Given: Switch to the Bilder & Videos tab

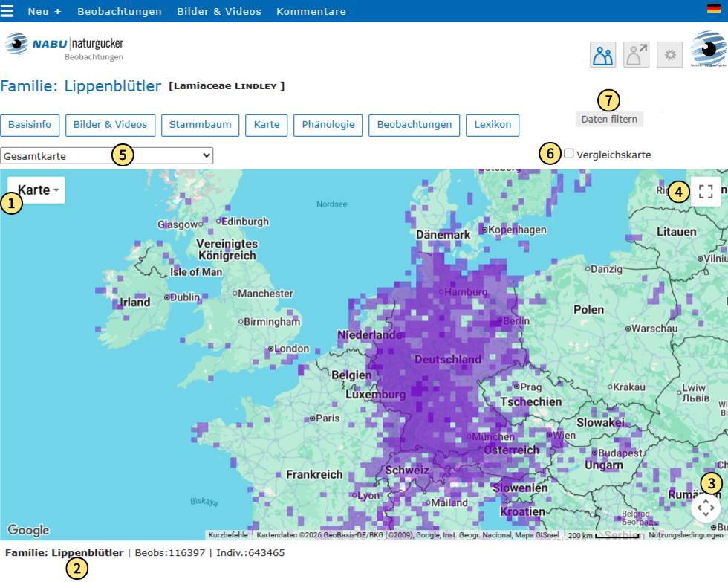Looking at the screenshot, I should tap(110, 125).
